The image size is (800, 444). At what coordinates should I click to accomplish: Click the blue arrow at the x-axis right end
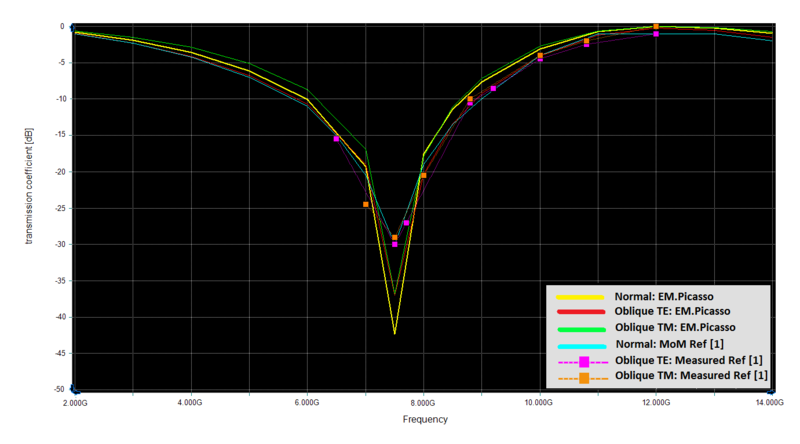point(773,389)
